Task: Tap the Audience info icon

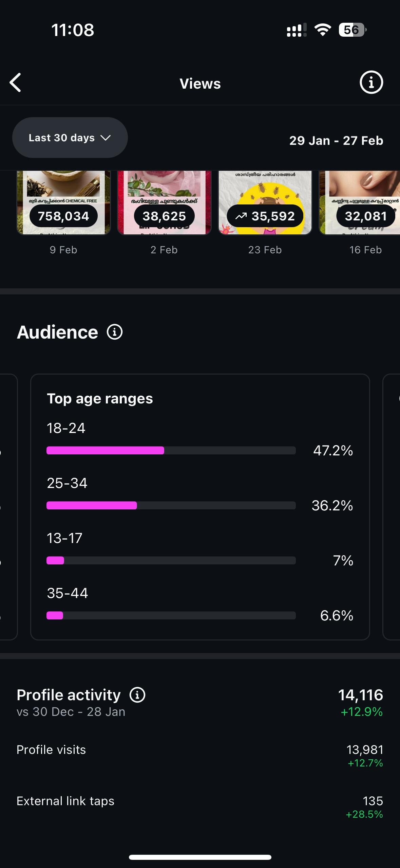Action: [x=115, y=332]
